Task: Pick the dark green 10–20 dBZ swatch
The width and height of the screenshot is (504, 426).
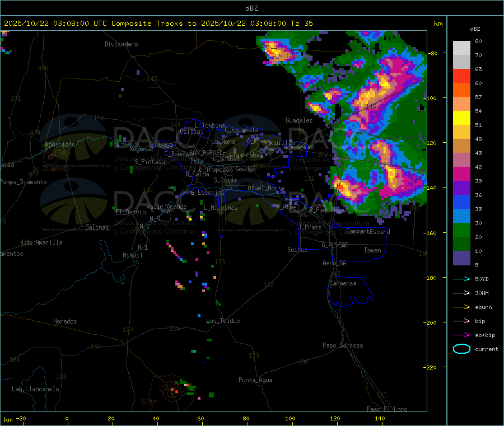Action: 461,244
